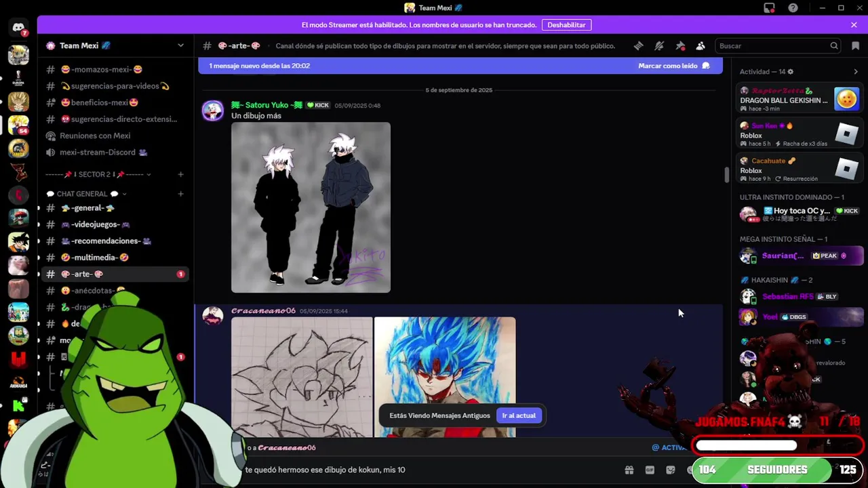Dismiss the streamer mode banner
Viewport: 868px width, 488px height.
(854, 24)
